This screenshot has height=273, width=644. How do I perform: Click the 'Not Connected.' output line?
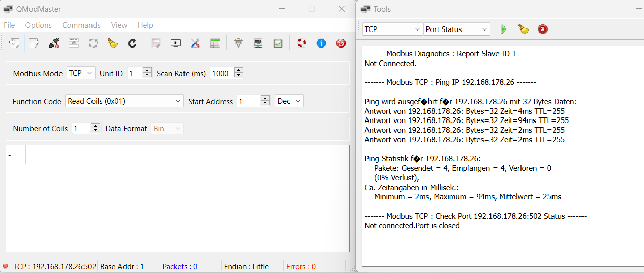coord(390,64)
